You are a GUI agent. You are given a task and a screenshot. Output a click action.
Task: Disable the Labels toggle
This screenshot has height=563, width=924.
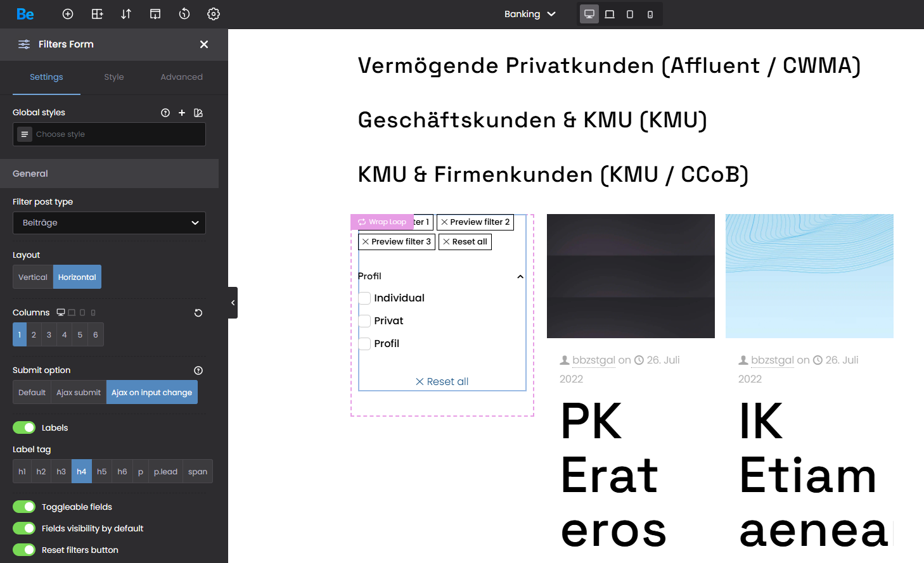click(x=25, y=427)
